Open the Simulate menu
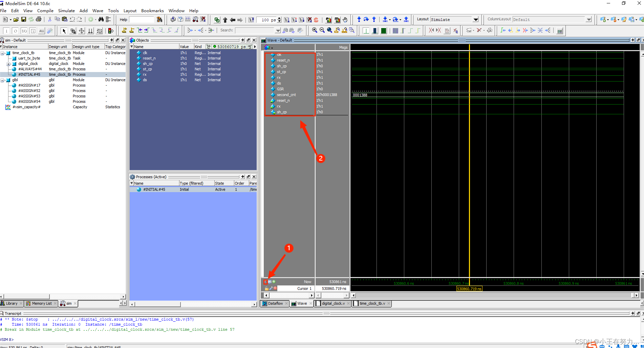 (66, 11)
